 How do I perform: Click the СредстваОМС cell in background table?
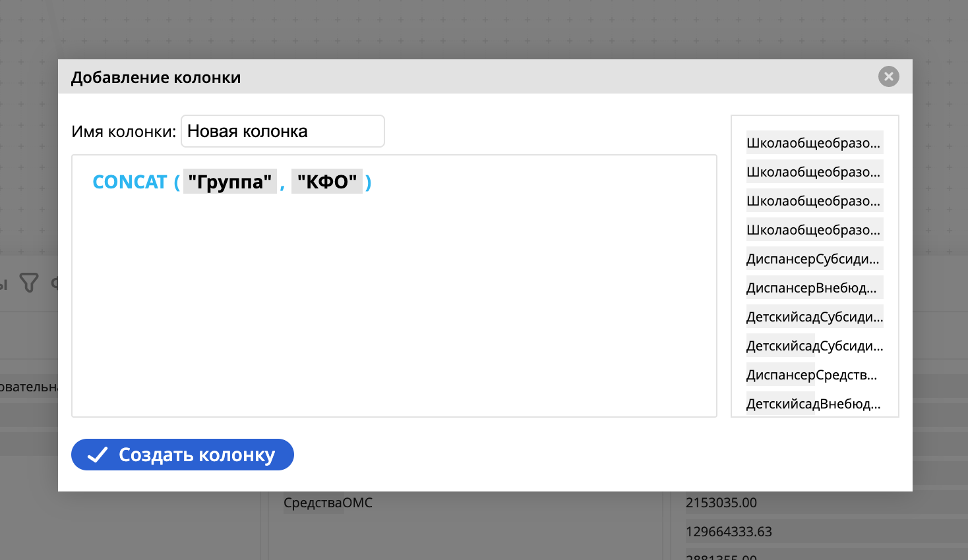click(x=328, y=503)
